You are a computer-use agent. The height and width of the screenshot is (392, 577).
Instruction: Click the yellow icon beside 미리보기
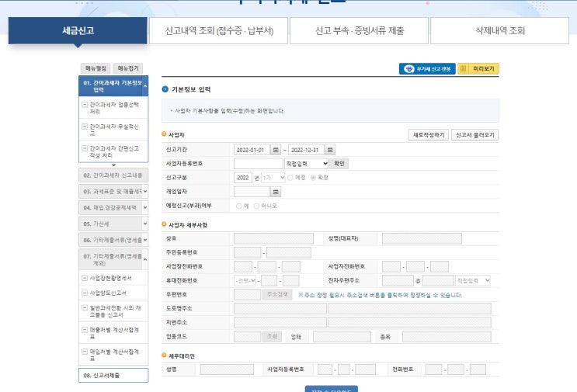[464, 69]
